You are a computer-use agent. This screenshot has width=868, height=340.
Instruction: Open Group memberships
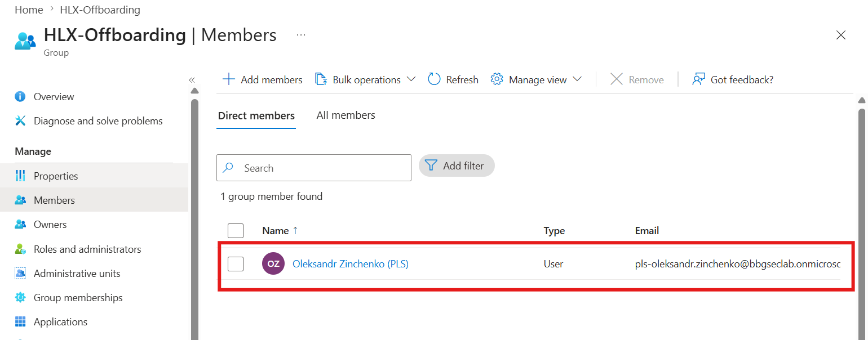(78, 298)
